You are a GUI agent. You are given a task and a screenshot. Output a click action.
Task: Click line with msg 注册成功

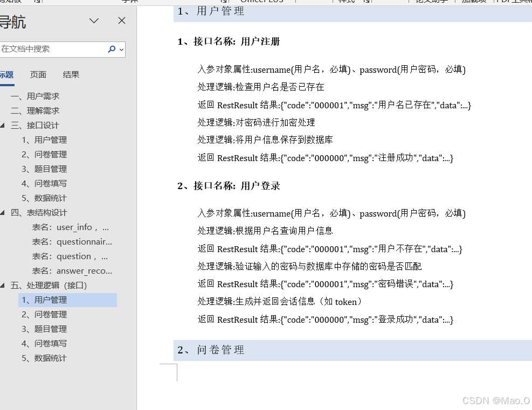click(326, 158)
